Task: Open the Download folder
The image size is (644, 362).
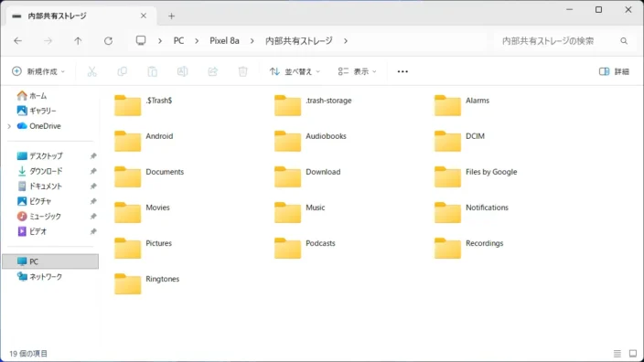Action: (307, 176)
